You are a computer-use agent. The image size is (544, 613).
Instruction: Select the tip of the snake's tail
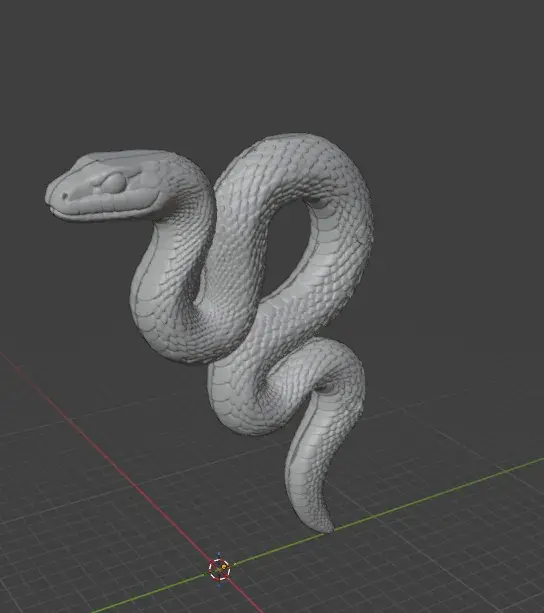pyautogui.click(x=324, y=524)
